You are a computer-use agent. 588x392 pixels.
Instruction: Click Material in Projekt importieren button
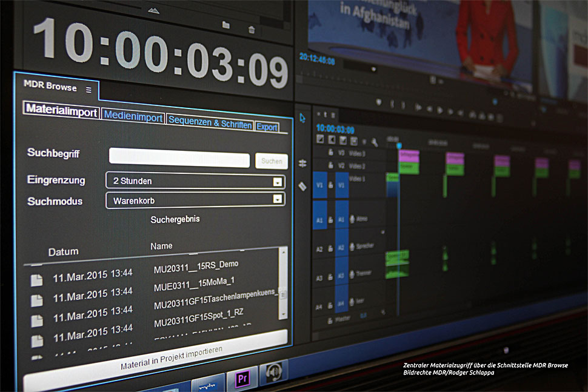(155, 360)
